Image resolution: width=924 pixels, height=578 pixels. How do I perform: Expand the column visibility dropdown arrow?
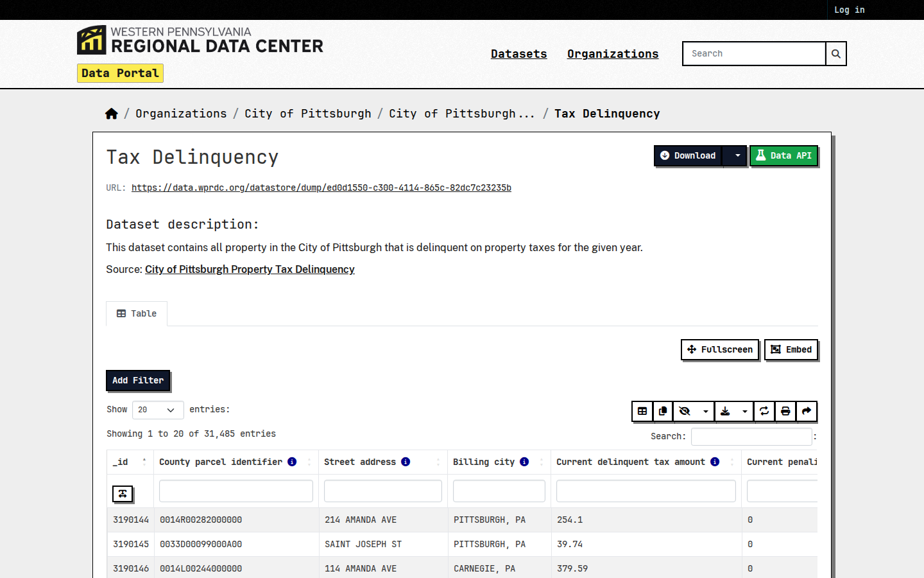[x=705, y=411]
